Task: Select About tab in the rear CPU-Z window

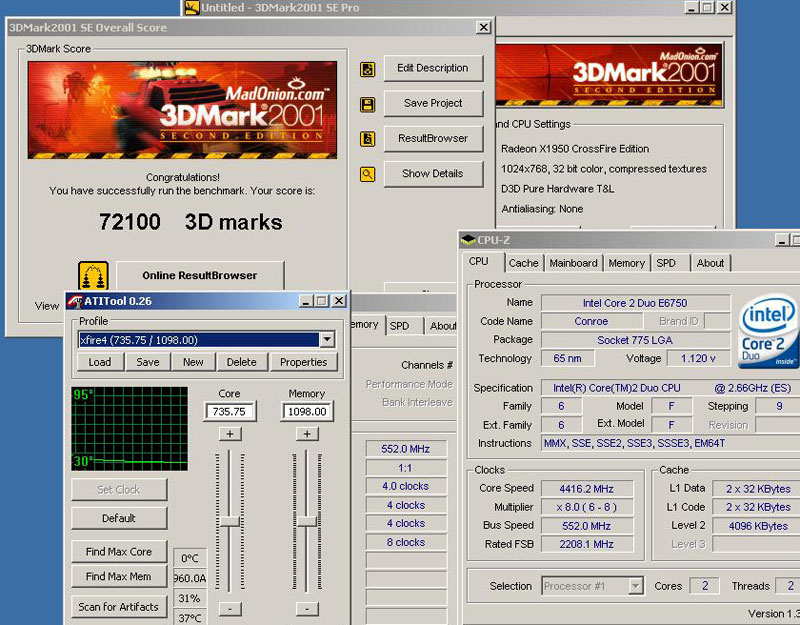Action: coord(442,326)
